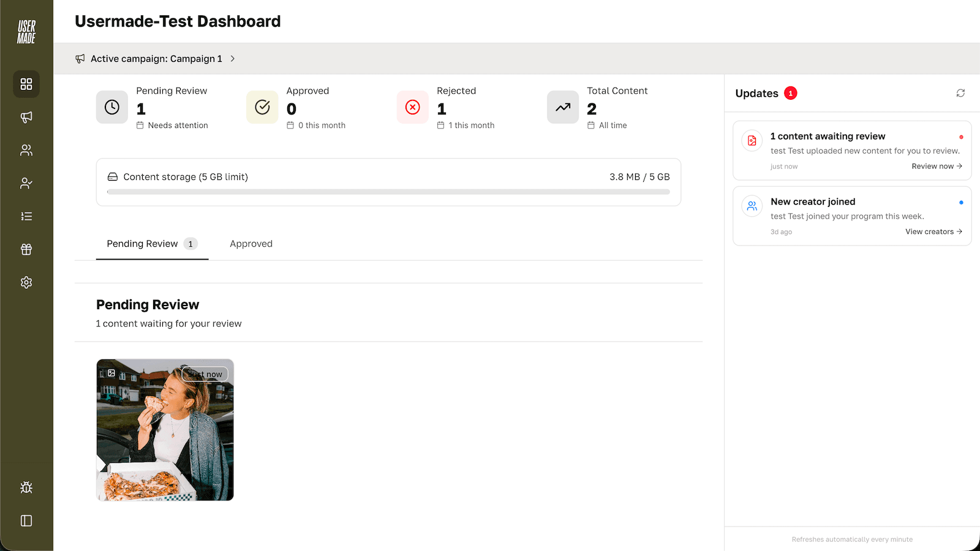Switch to the Approved tab

251,244
